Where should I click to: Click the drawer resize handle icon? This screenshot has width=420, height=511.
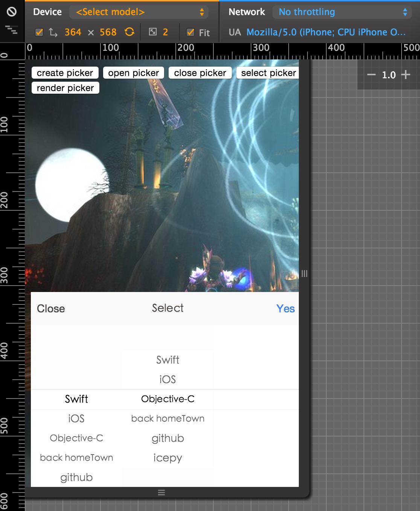(x=161, y=492)
